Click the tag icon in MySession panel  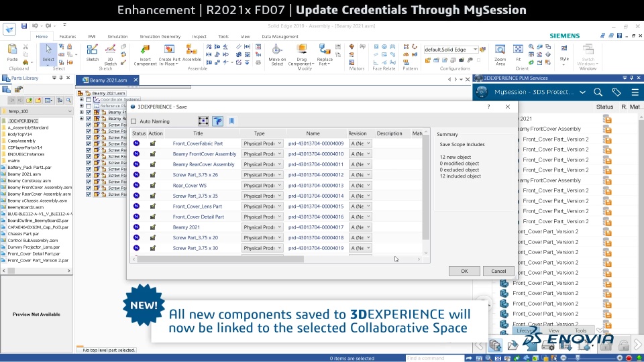pyautogui.click(x=616, y=93)
